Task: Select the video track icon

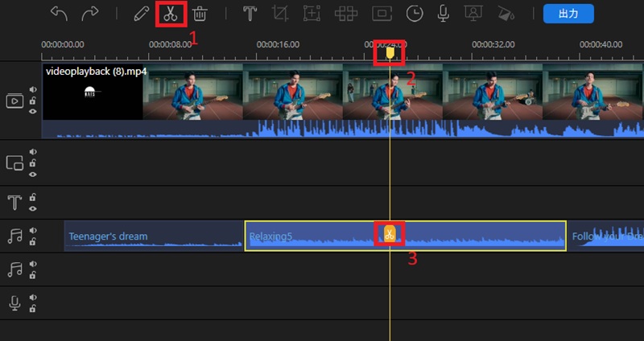Action: (x=14, y=101)
